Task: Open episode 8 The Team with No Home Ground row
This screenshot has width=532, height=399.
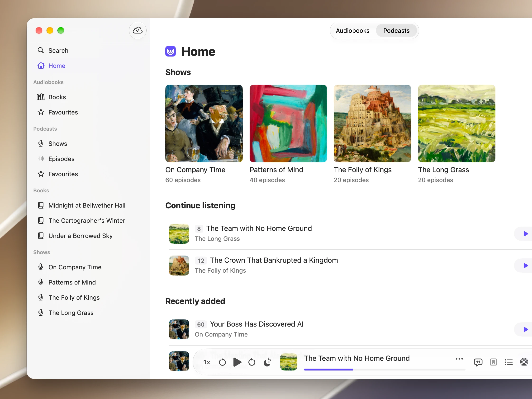Action: [350, 234]
